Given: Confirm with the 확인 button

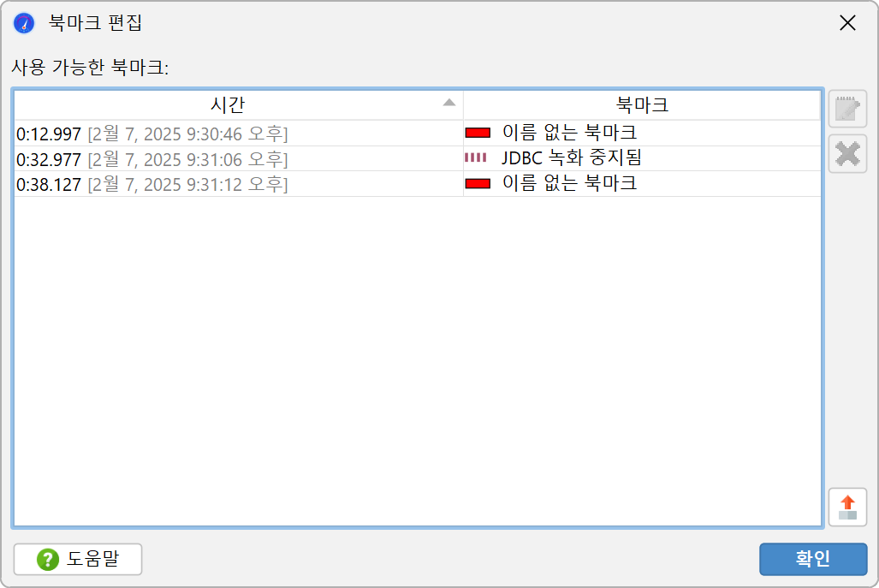Looking at the screenshot, I should 813,559.
